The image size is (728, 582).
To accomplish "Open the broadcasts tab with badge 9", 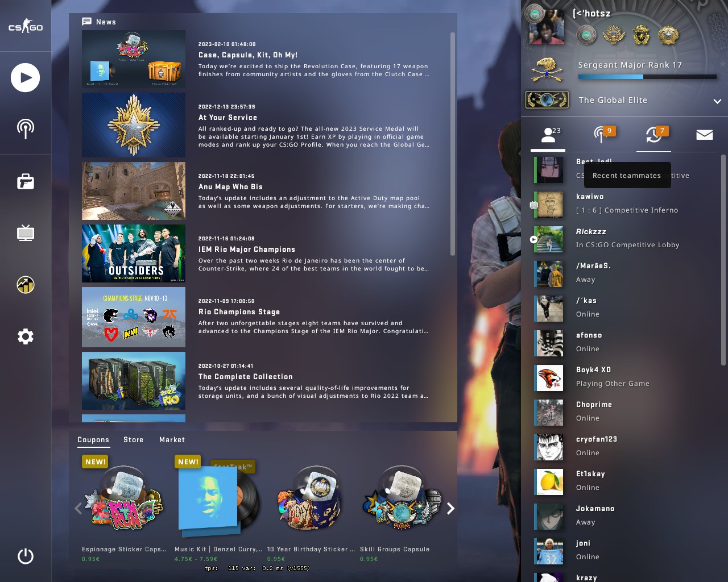I will click(601, 135).
